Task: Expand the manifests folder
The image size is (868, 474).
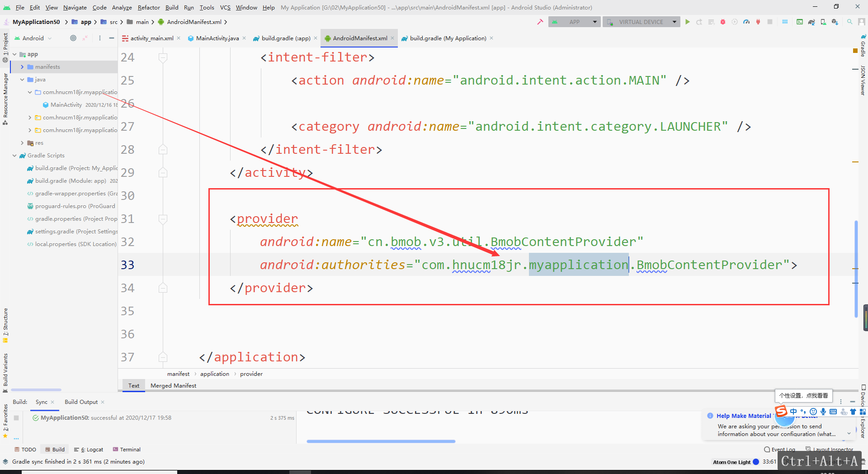Action: click(x=22, y=67)
